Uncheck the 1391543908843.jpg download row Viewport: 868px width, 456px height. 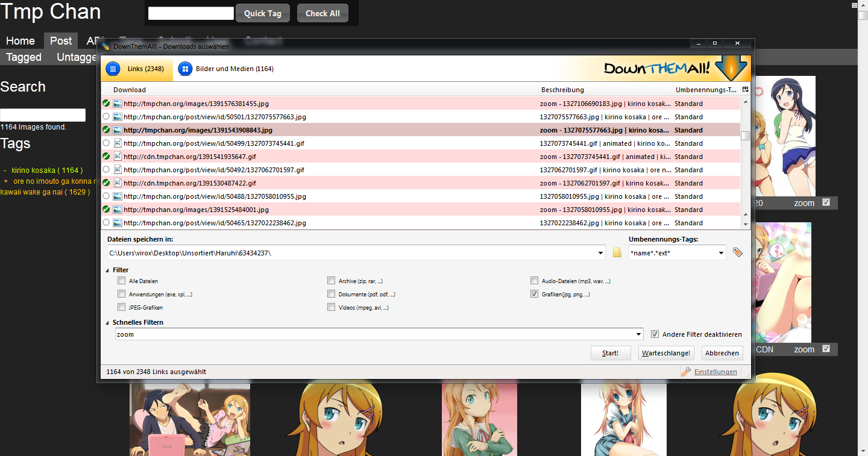pos(106,130)
